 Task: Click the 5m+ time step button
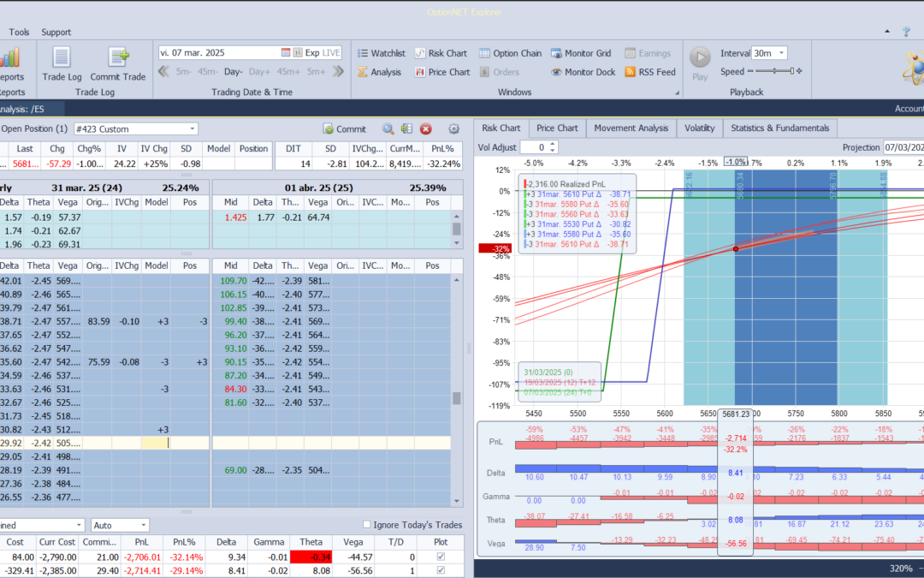pyautogui.click(x=316, y=71)
